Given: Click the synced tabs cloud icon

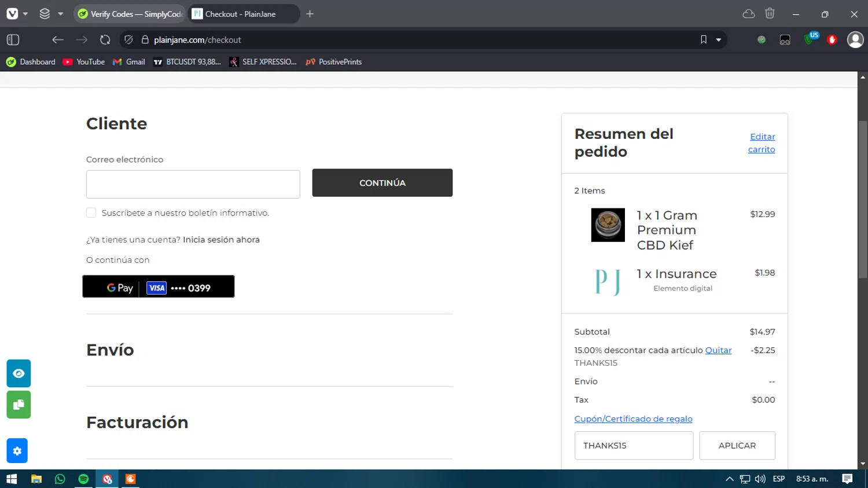Looking at the screenshot, I should [749, 14].
